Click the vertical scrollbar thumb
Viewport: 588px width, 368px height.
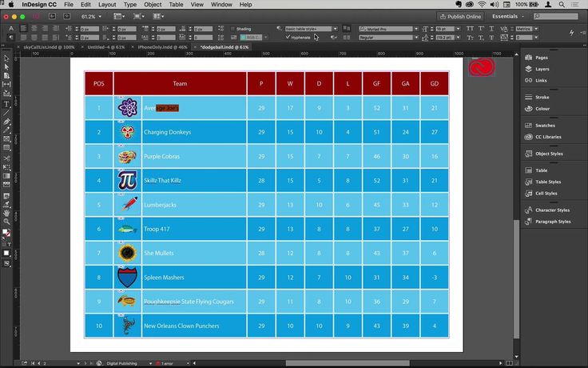pos(516,278)
